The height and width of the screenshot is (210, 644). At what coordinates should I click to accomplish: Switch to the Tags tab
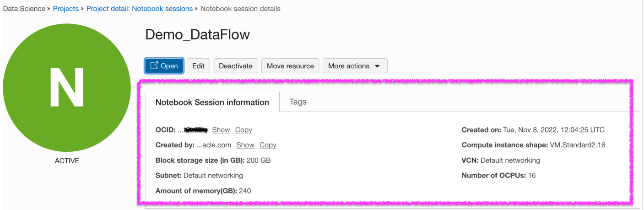coord(298,102)
